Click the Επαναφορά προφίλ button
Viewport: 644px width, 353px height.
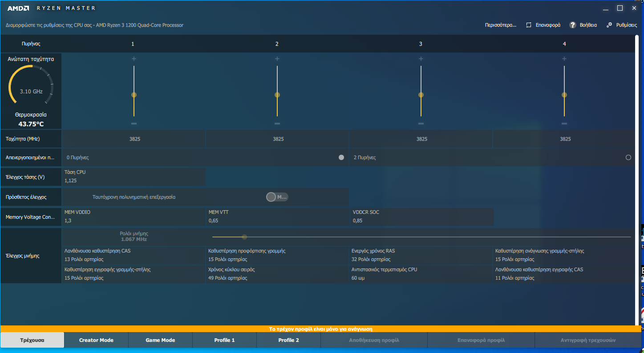tap(481, 340)
